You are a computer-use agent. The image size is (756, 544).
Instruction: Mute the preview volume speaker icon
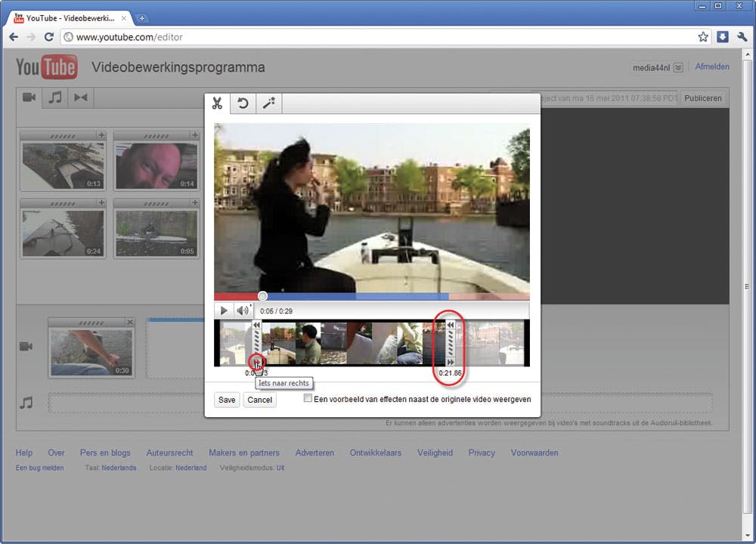(243, 311)
